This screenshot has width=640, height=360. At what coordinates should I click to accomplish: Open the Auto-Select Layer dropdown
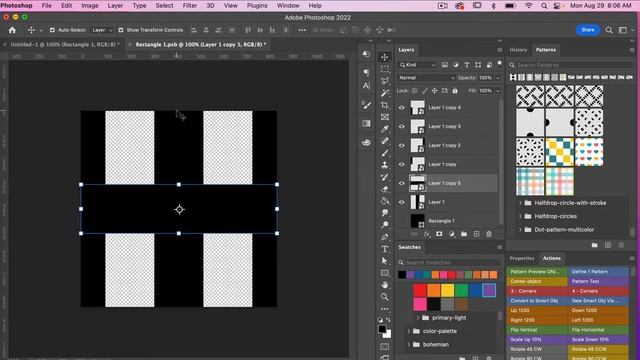pyautogui.click(x=102, y=30)
